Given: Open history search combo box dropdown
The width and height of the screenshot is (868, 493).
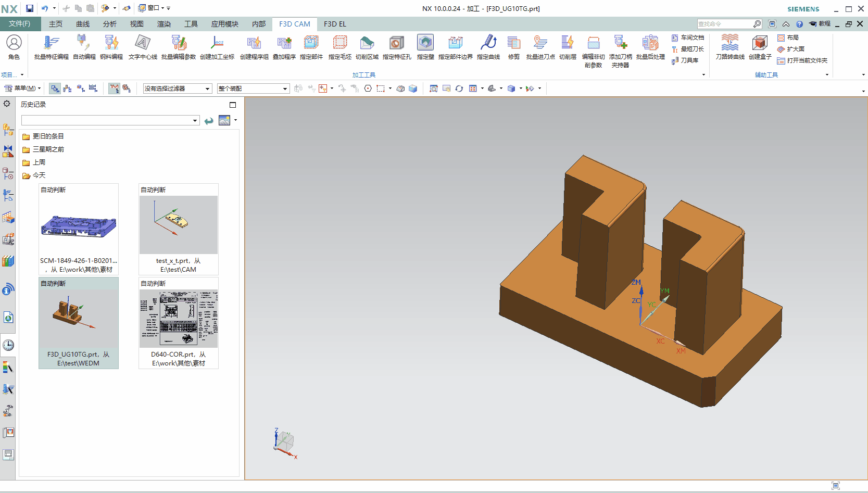Looking at the screenshot, I should pos(195,121).
